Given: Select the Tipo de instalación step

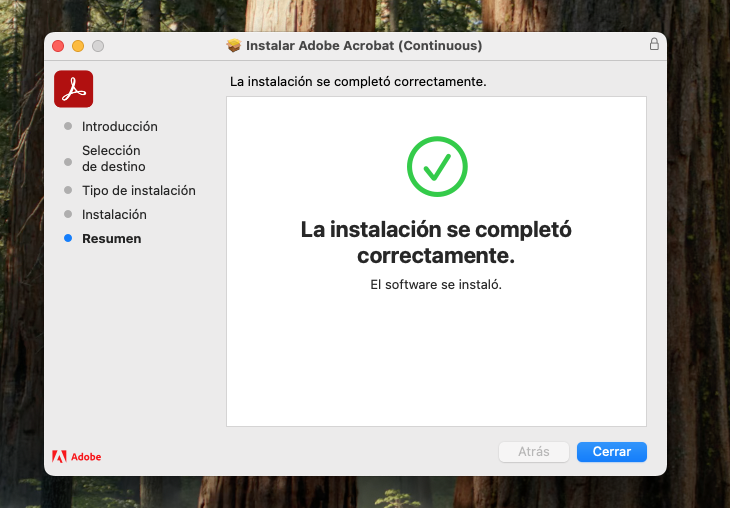Looking at the screenshot, I should point(139,190).
